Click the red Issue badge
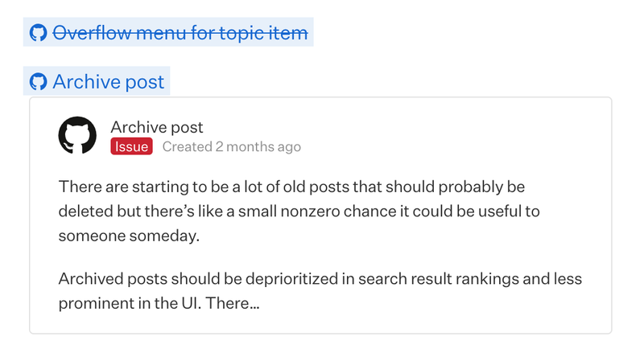Viewport: 644px width, 353px height. click(131, 146)
